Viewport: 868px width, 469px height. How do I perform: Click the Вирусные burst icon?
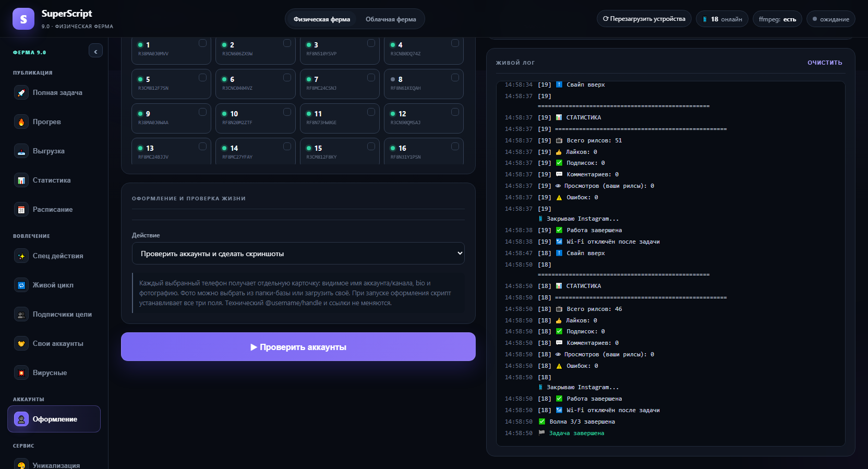21,372
